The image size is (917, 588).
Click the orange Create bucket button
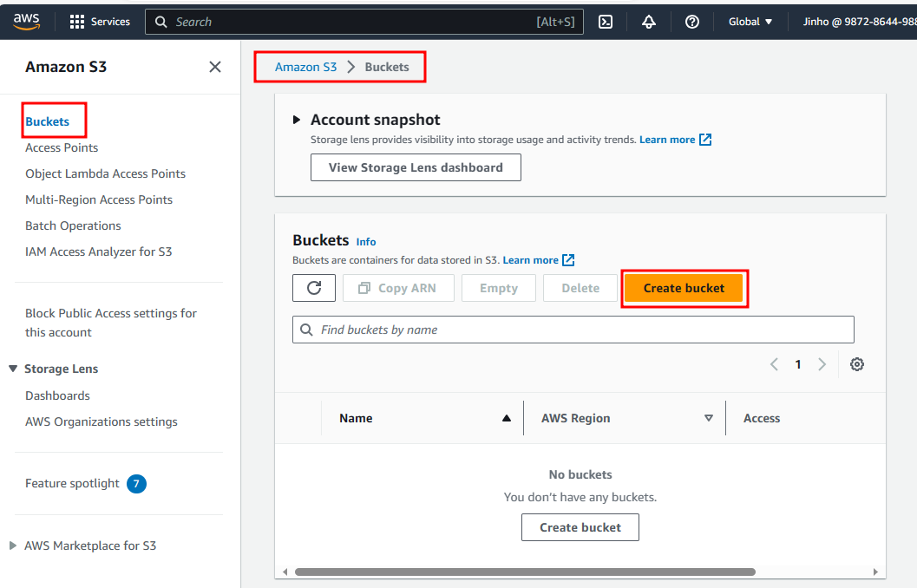tap(684, 288)
